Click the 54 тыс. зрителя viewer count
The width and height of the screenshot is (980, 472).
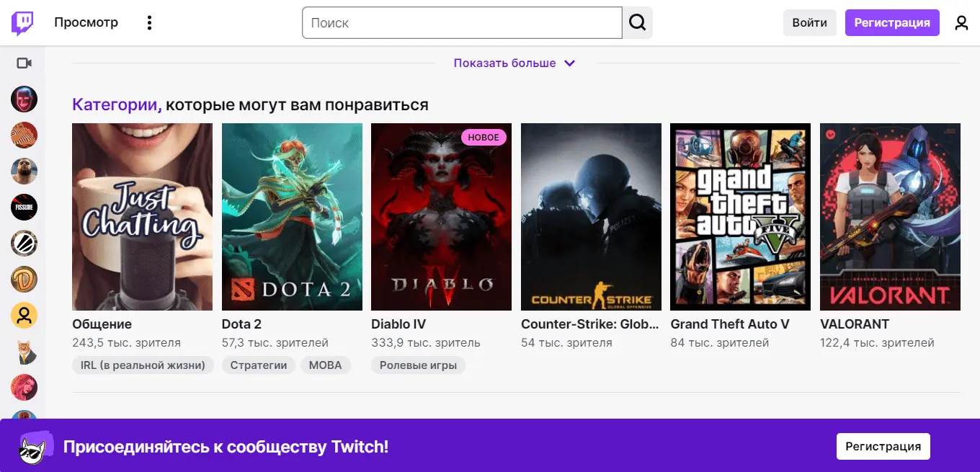[566, 343]
